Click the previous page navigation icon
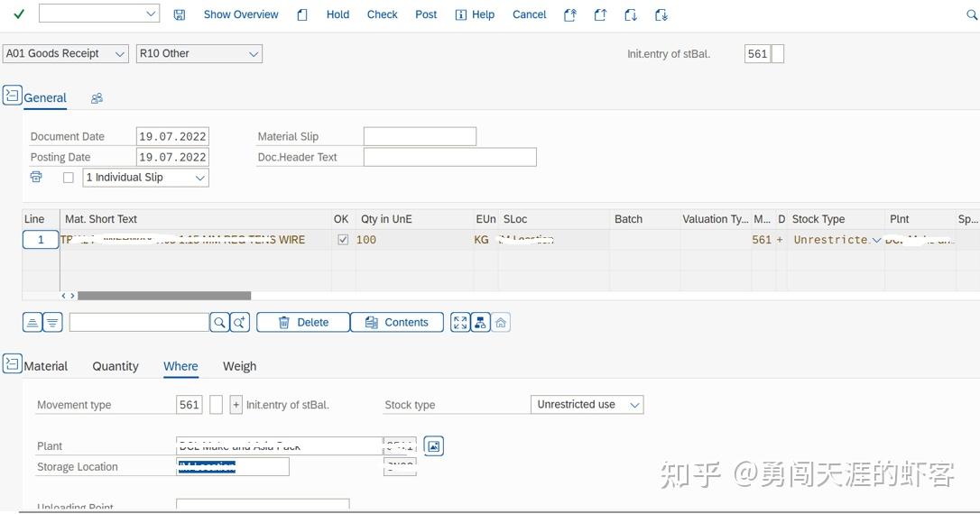This screenshot has height=514, width=980. coord(600,14)
